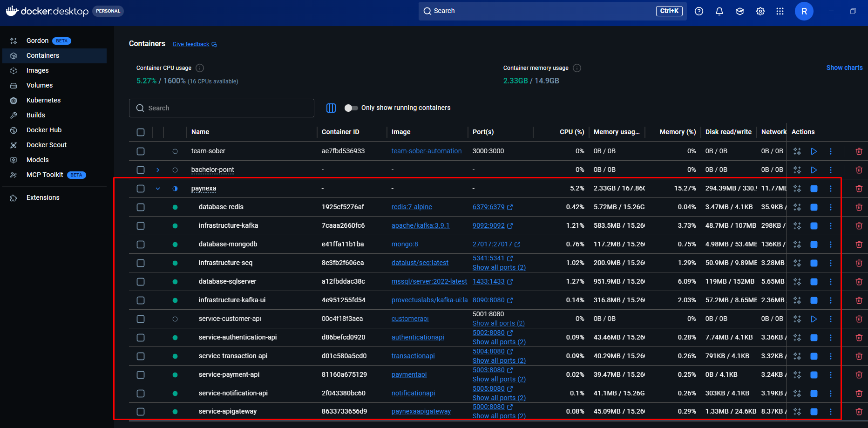Show all ports for service-customer-api

click(x=499, y=324)
